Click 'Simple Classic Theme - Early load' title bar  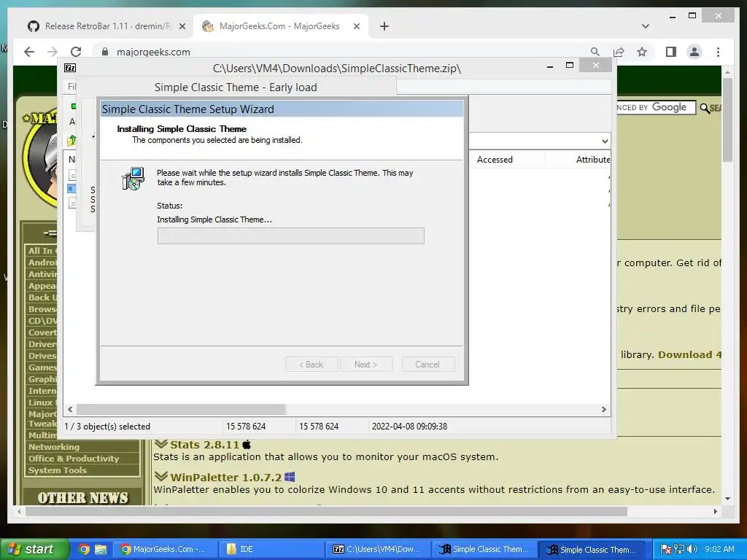pyautogui.click(x=236, y=87)
